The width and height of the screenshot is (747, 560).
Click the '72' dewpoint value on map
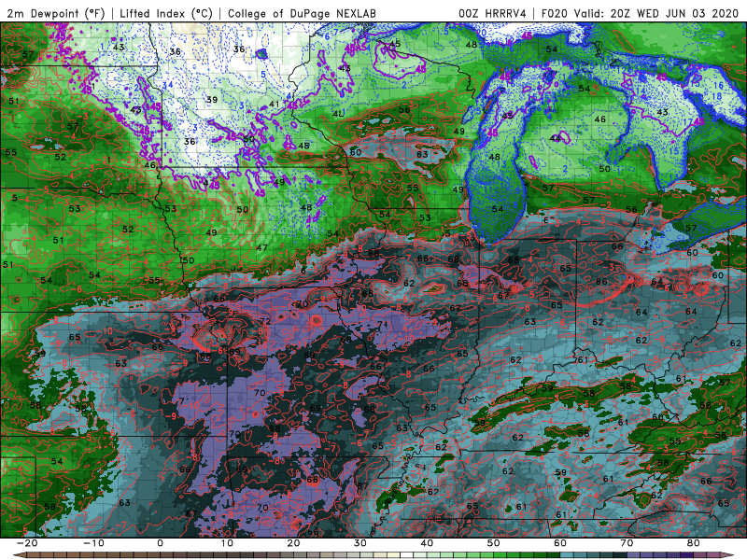[x=265, y=321]
